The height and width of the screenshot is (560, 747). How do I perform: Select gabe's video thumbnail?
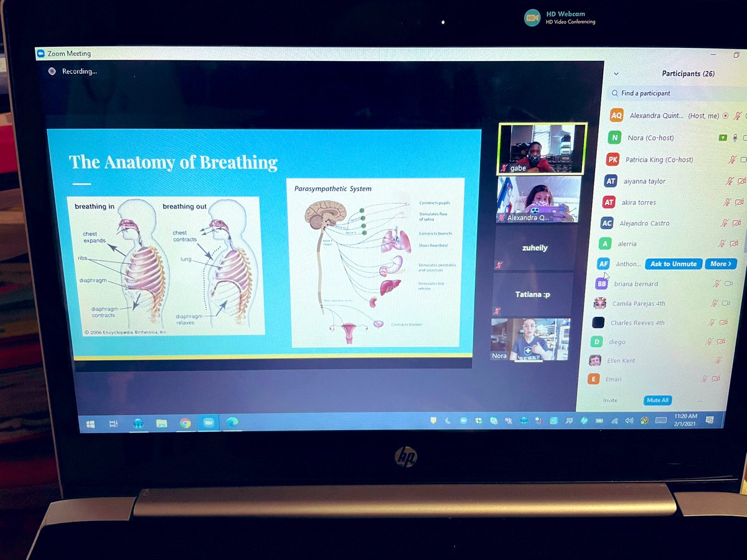coord(541,149)
